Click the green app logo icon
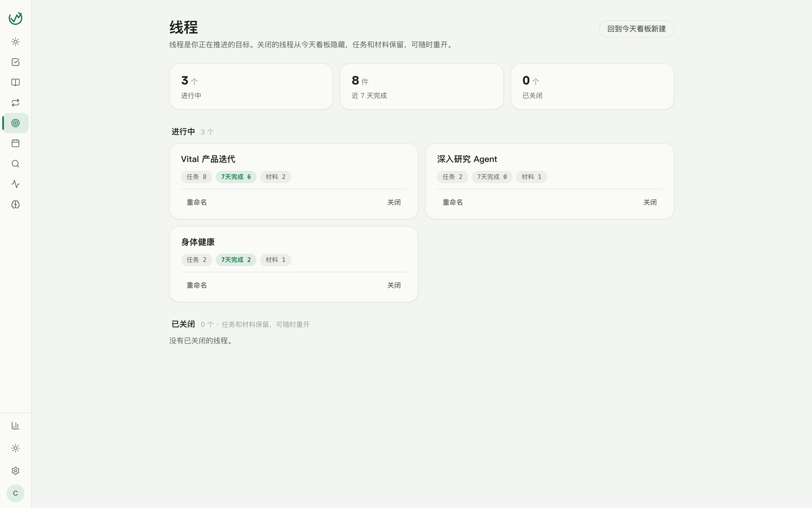 [x=16, y=18]
